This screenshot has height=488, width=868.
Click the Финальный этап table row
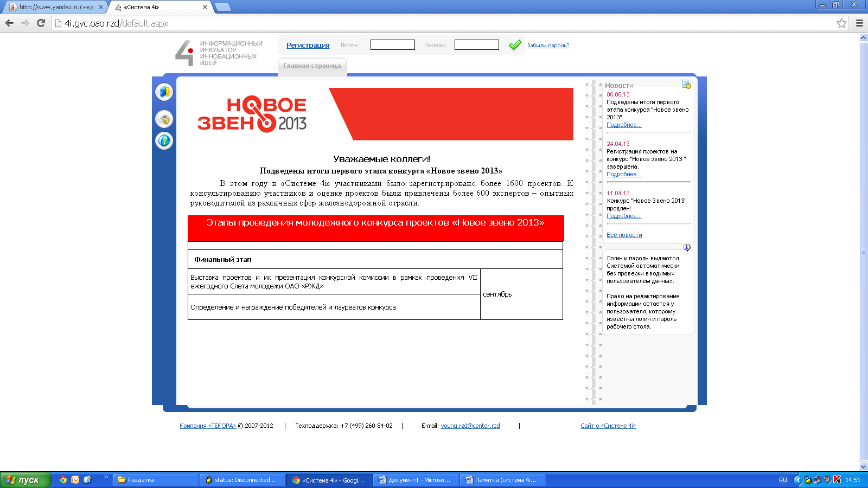click(375, 259)
